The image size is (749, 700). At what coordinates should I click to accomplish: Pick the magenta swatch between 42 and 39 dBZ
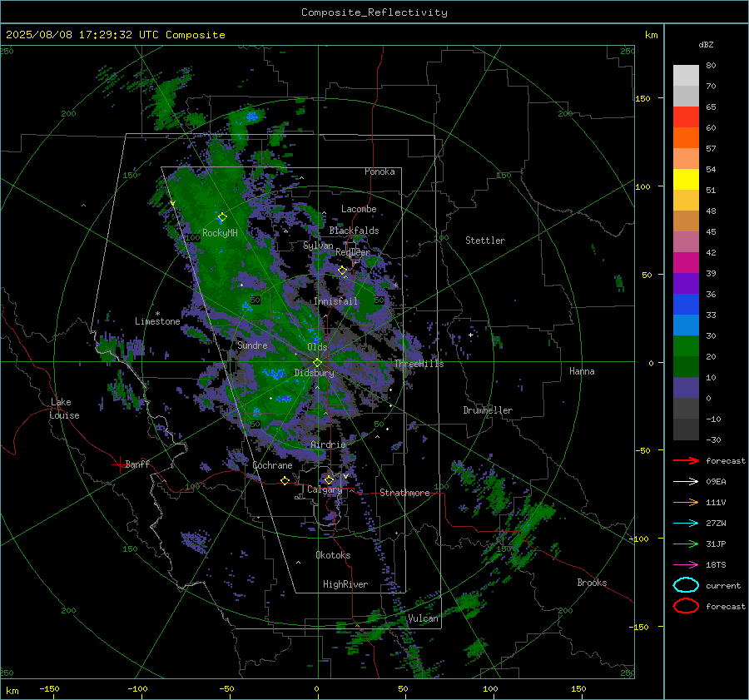pos(686,262)
